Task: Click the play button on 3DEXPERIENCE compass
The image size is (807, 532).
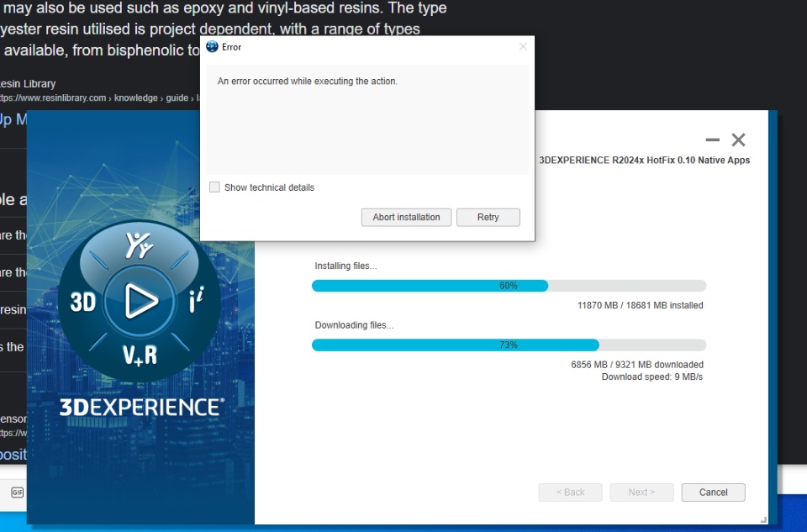Action: tap(140, 301)
